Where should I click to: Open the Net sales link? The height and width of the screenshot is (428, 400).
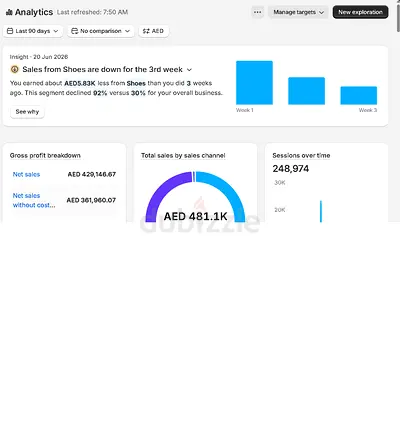[26, 174]
